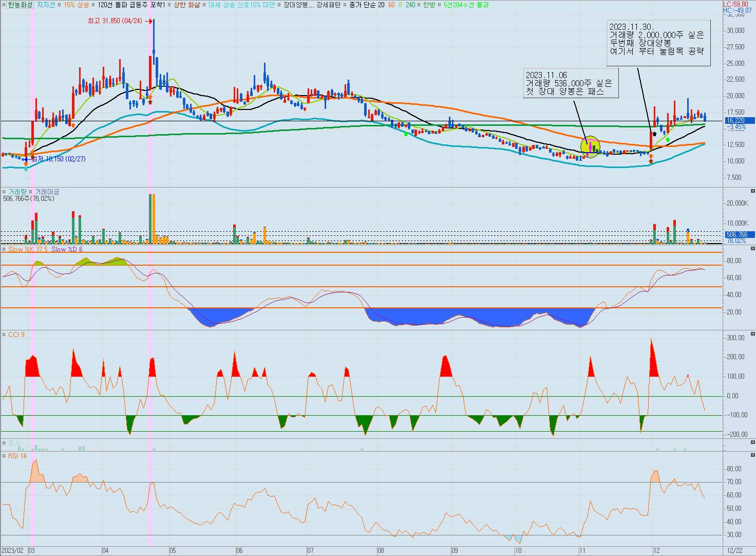Viewport: 756px width, 556px height.
Task: Click the Slow %D 6 label
Action: pyautogui.click(x=67, y=249)
